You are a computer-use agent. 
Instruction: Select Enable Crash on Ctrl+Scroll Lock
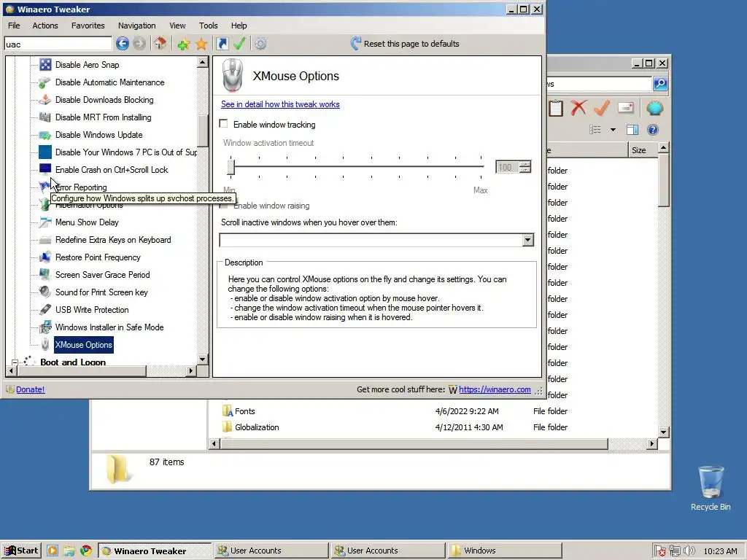click(x=112, y=169)
